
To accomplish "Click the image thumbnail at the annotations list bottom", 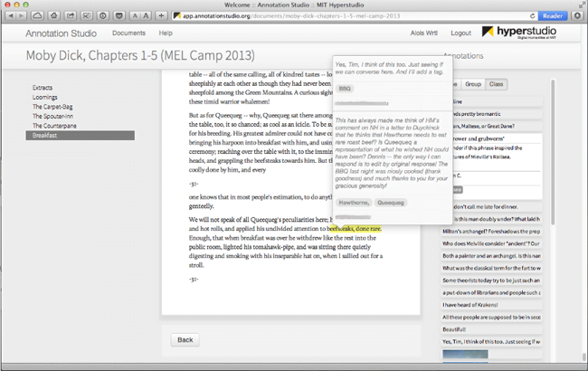I will click(x=465, y=354).
